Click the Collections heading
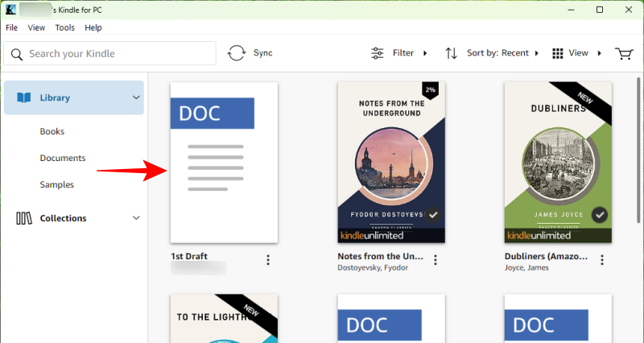 click(x=64, y=218)
